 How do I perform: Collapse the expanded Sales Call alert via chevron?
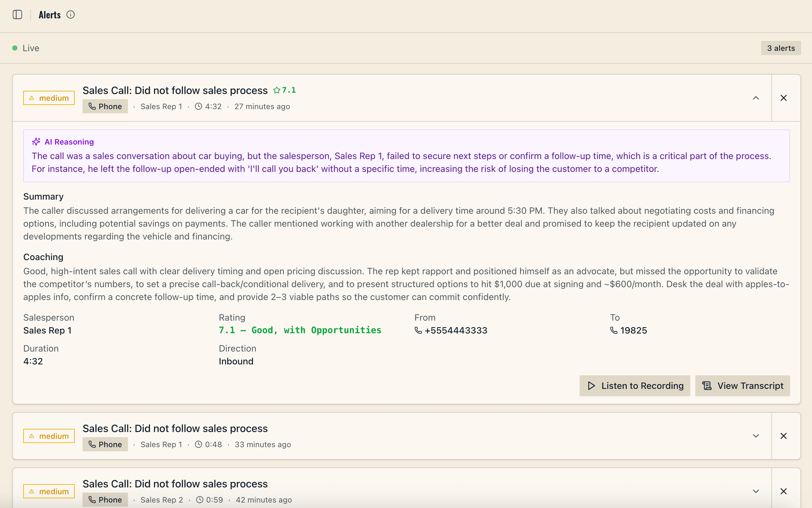(756, 98)
